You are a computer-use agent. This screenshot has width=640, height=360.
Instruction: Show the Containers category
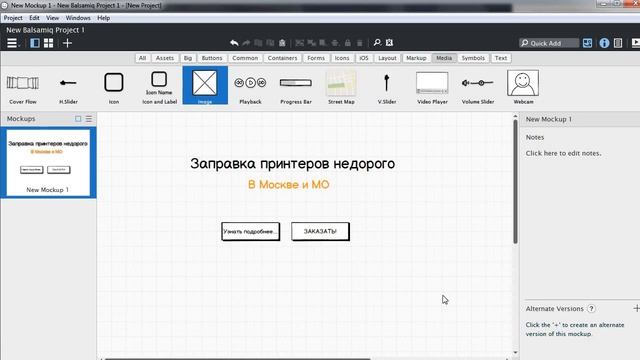pos(282,58)
